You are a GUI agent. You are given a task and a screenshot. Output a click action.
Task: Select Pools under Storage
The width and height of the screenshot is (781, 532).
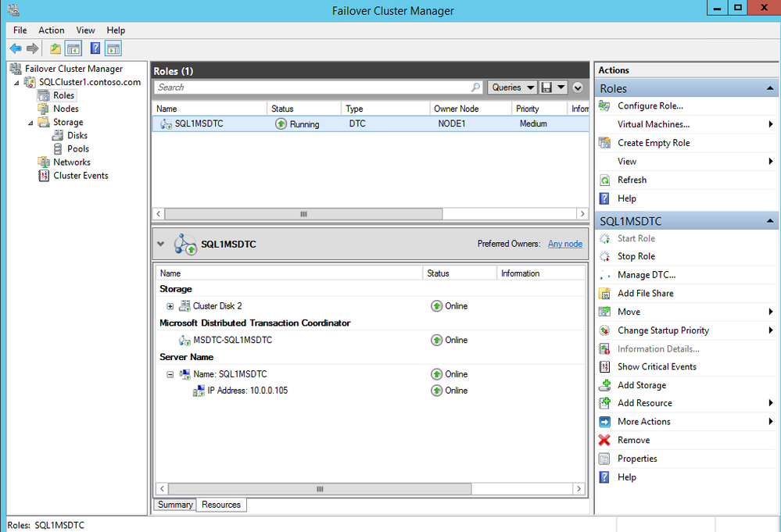coord(77,149)
